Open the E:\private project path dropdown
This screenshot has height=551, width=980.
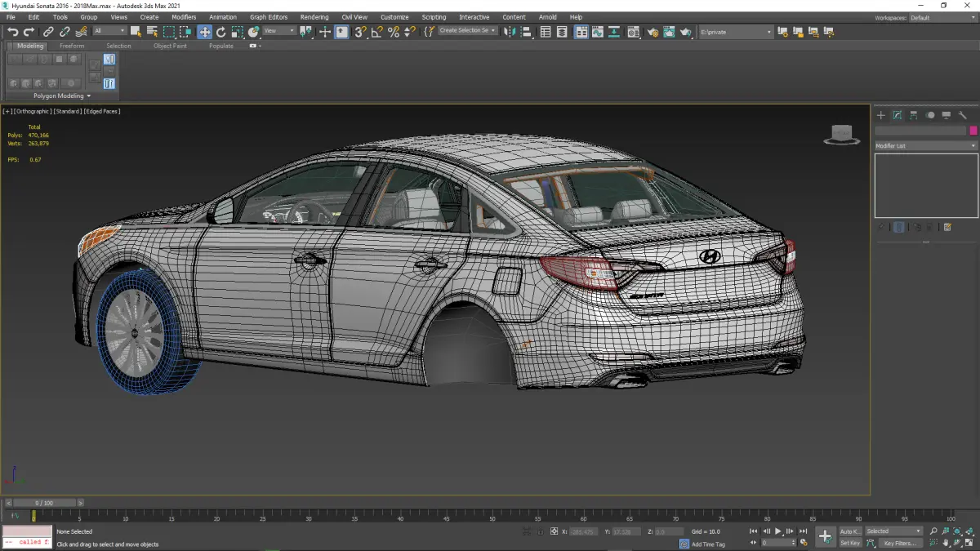734,32
